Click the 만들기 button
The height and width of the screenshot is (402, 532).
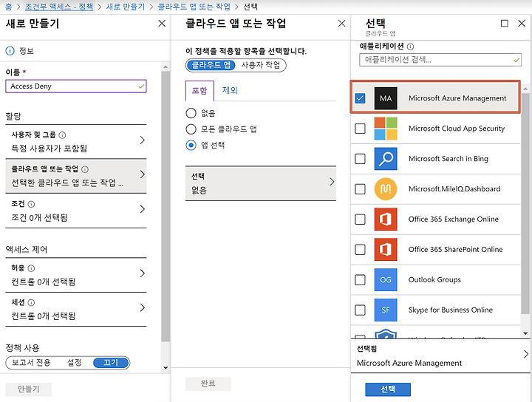[29, 389]
